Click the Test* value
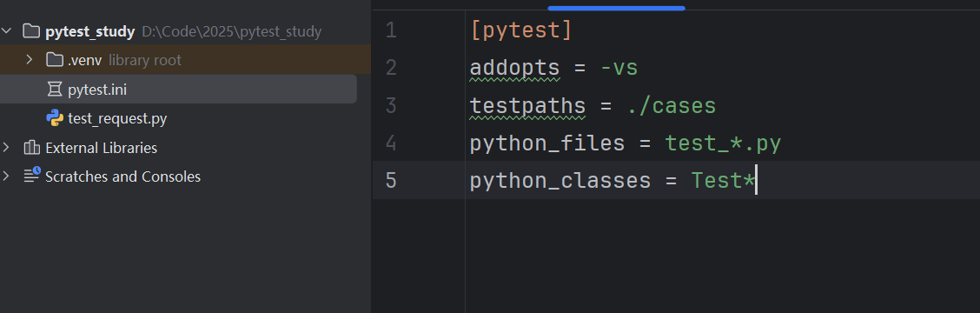The image size is (980, 313). [x=723, y=181]
